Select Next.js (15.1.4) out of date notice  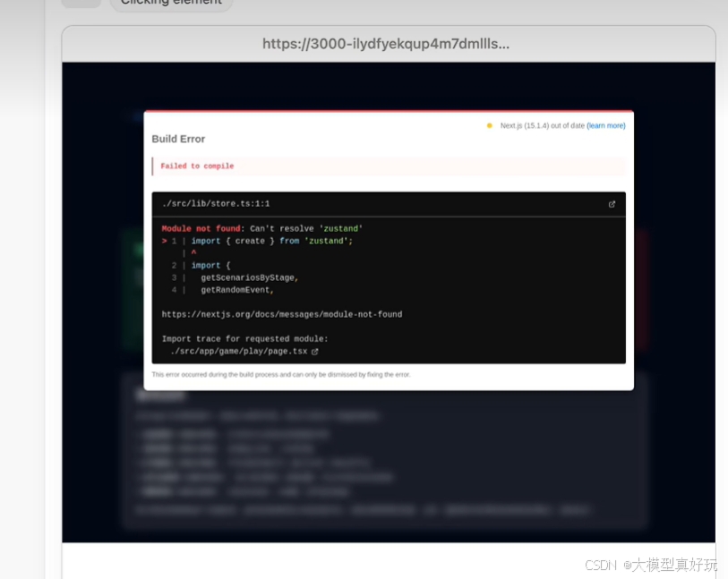pyautogui.click(x=543, y=125)
